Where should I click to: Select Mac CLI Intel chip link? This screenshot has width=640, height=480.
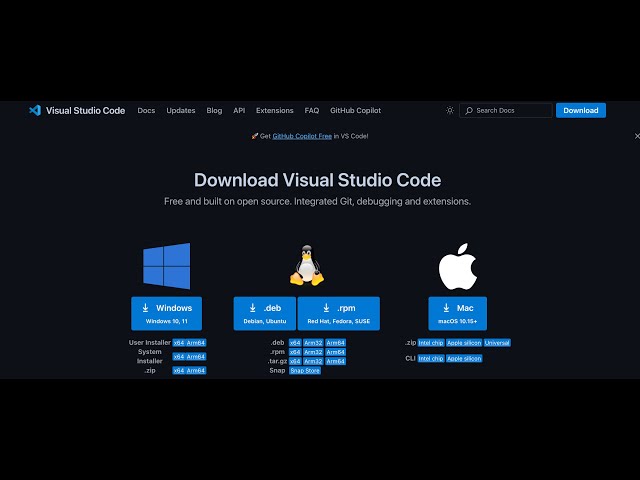click(x=431, y=358)
